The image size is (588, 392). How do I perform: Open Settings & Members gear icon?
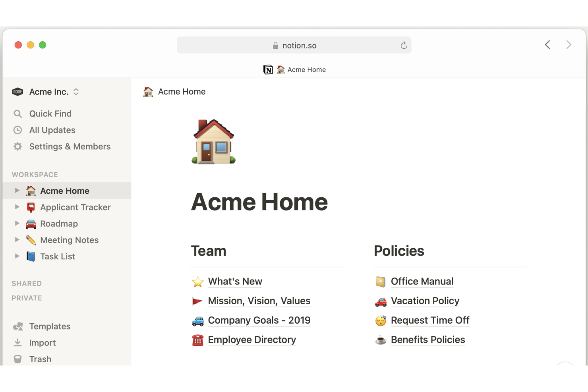click(18, 147)
